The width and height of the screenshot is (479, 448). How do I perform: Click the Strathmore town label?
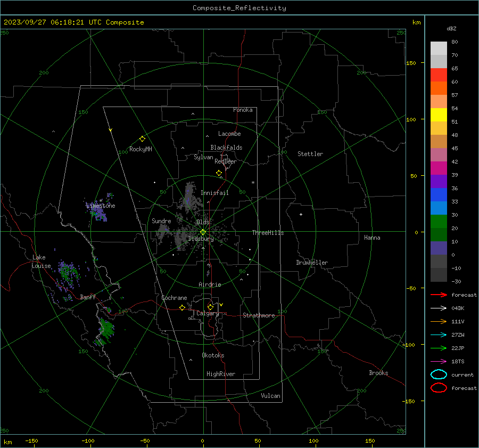tap(259, 315)
